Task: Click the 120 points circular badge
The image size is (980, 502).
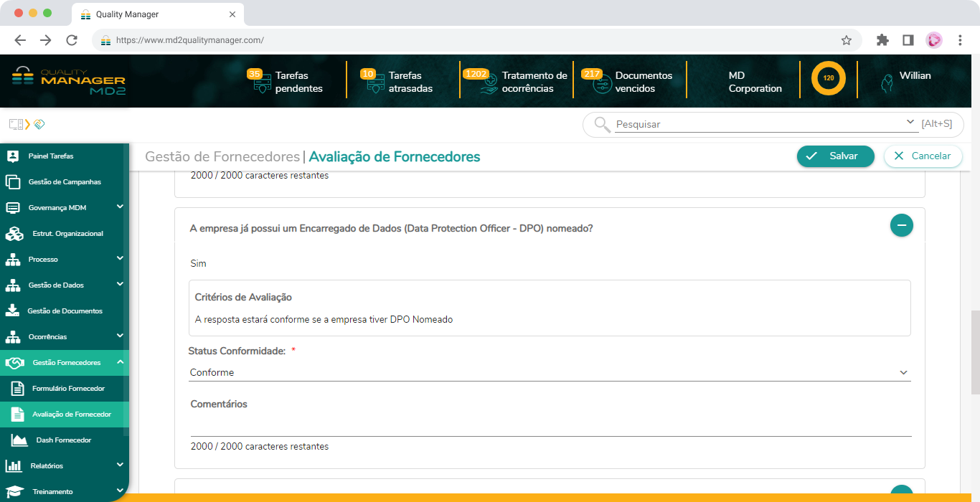Action: (829, 79)
